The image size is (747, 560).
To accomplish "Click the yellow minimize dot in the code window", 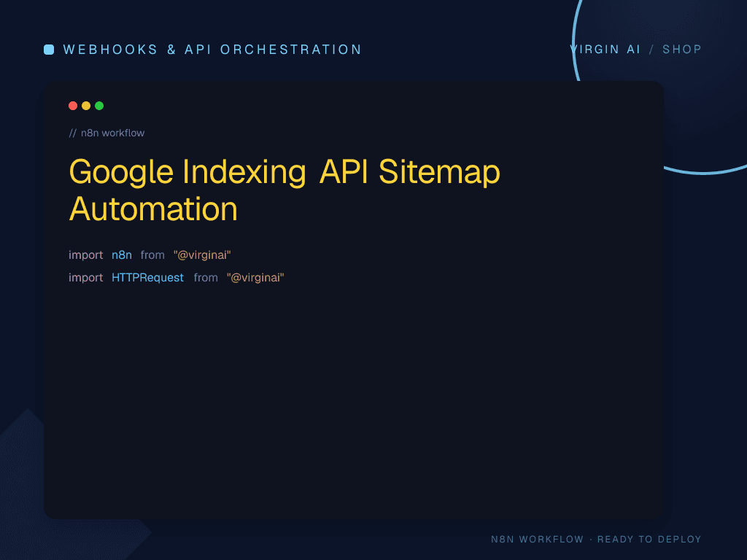I will 86,106.
